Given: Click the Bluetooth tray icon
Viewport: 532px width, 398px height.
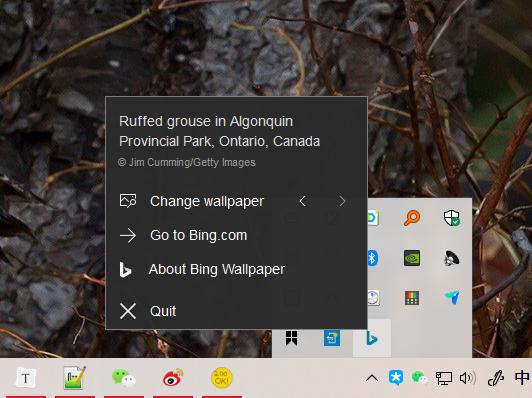Looking at the screenshot, I should pos(373,258).
